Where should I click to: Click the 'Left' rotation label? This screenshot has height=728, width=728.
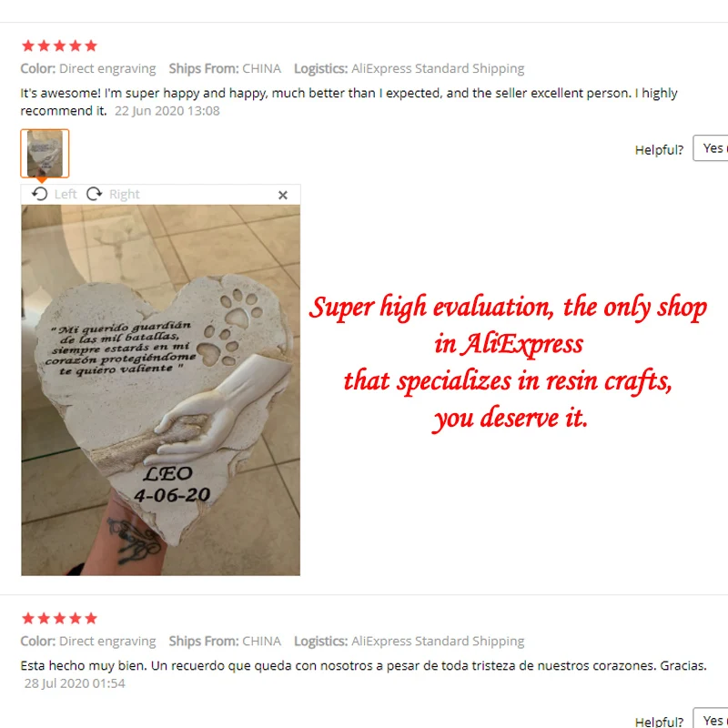66,194
